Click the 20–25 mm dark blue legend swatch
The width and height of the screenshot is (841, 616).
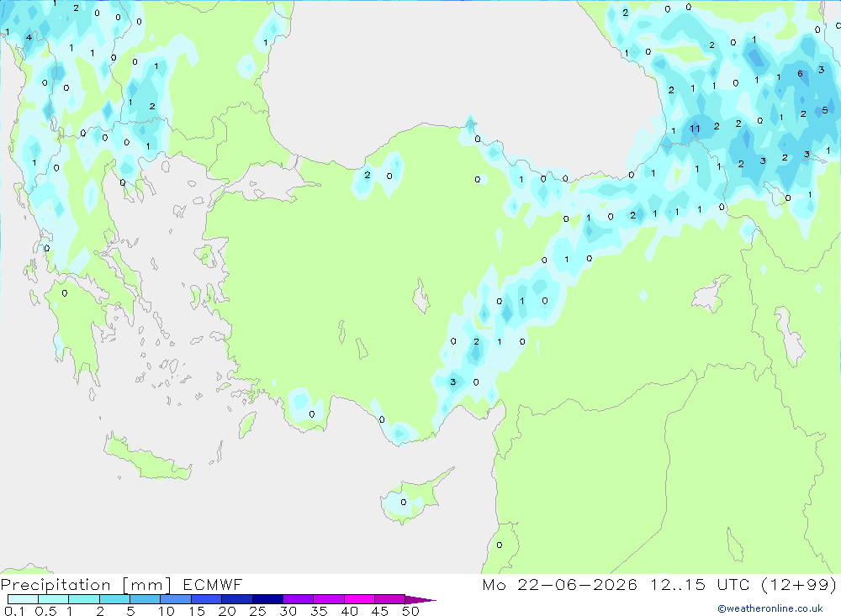click(237, 599)
